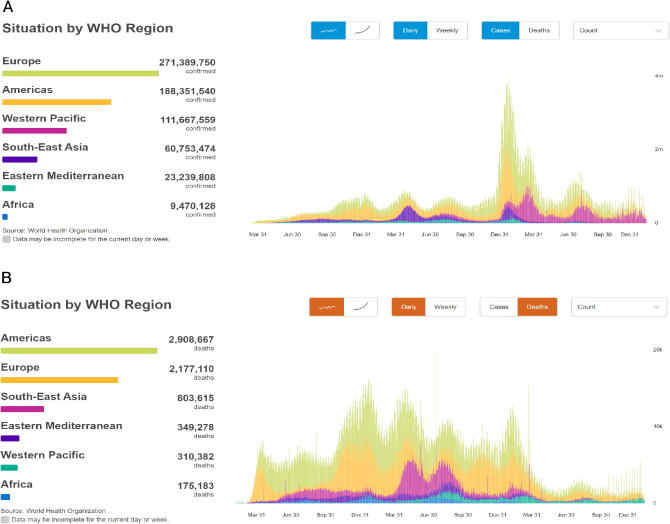Click the 803,615 deaths value

(196, 398)
